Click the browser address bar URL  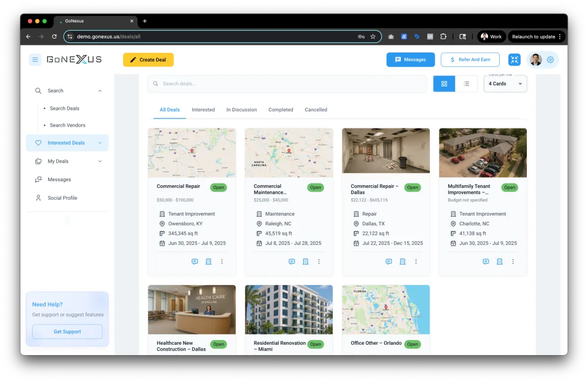tap(109, 37)
